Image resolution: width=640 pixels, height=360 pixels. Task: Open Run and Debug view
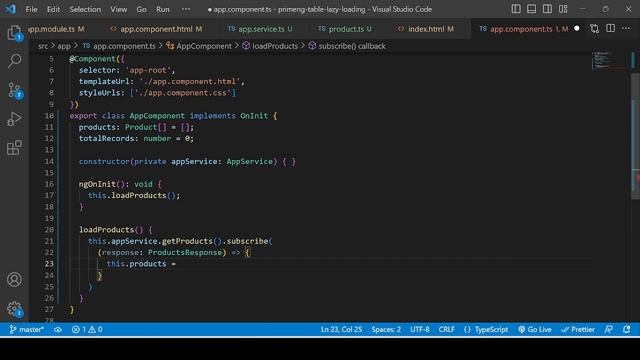coord(14,119)
